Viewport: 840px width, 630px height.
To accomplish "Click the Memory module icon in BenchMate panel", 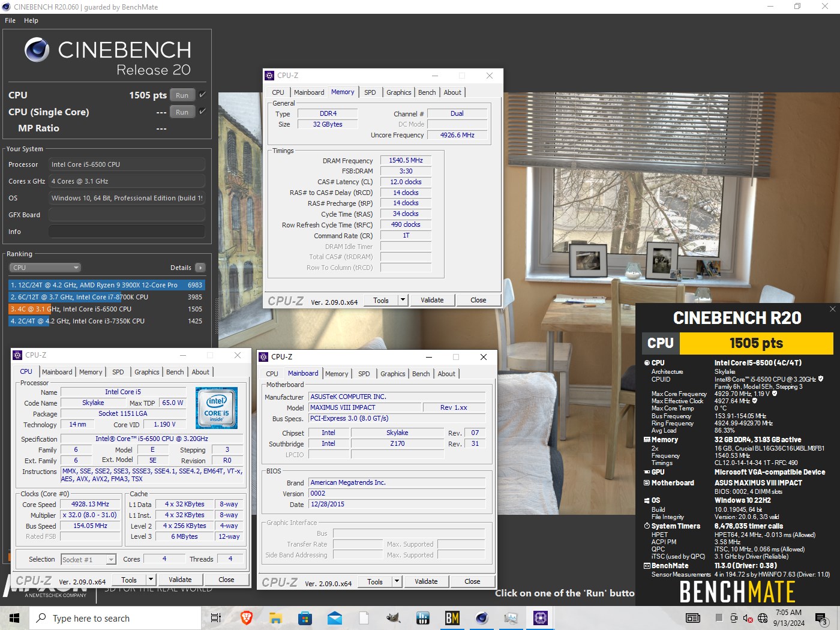I will tap(647, 440).
